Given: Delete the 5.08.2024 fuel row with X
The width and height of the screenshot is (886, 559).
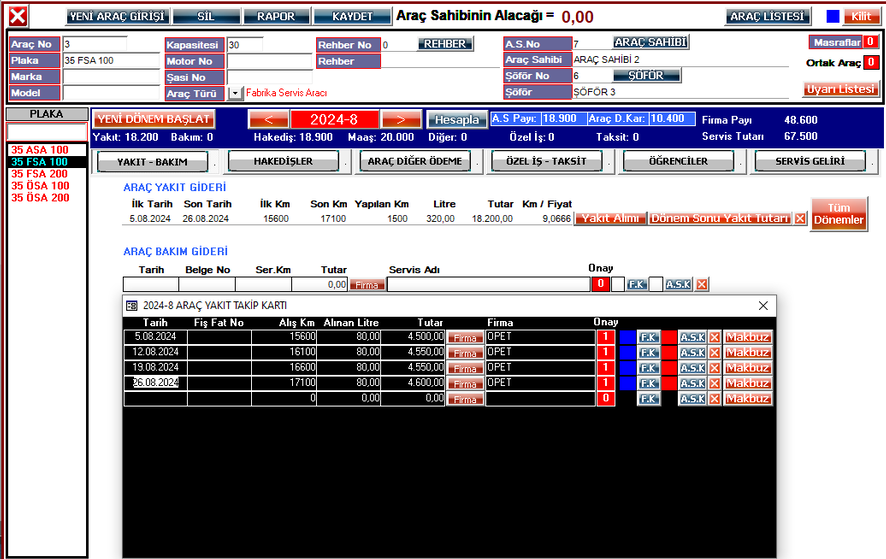Looking at the screenshot, I should click(714, 338).
